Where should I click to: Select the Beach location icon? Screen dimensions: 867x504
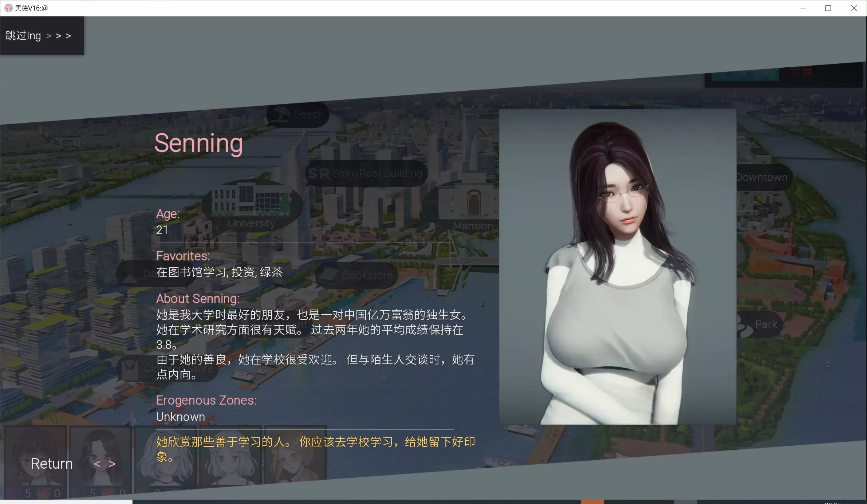click(x=298, y=114)
